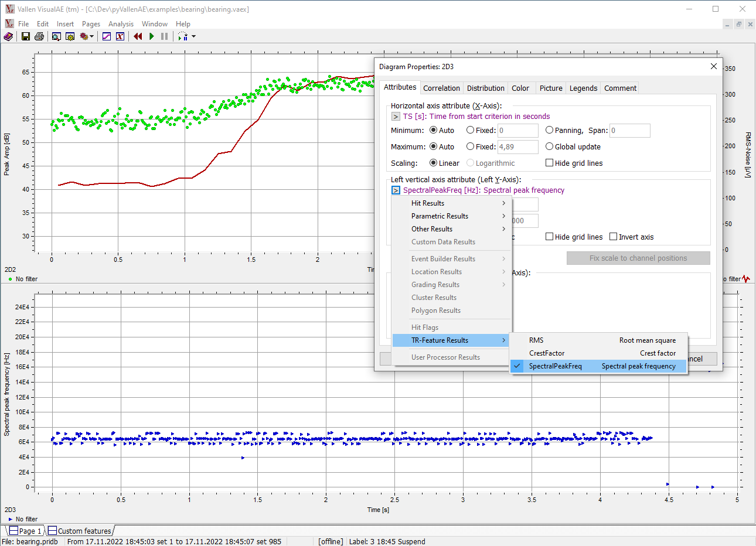Click the step play-pause cycle icon
Screen dimensions: 756x546
(x=183, y=36)
